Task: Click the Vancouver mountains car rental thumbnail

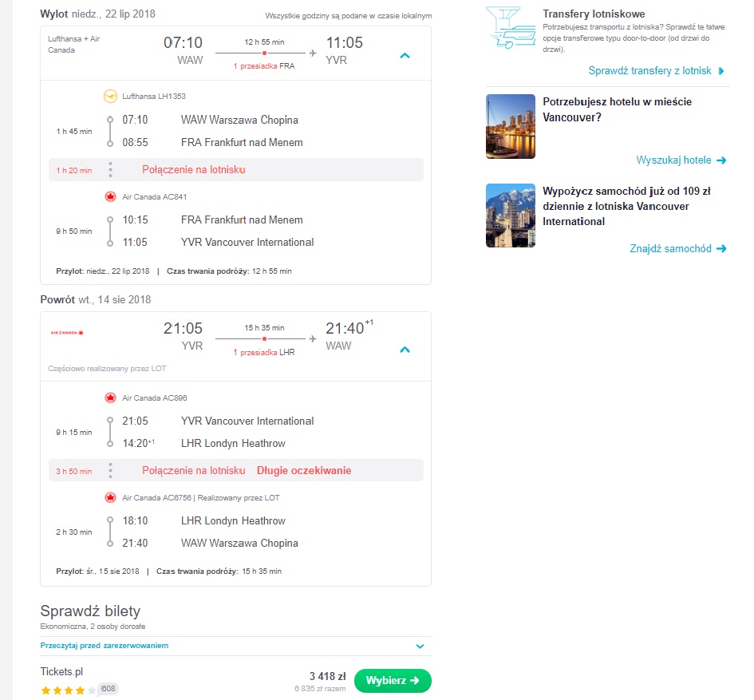Action: pos(510,216)
